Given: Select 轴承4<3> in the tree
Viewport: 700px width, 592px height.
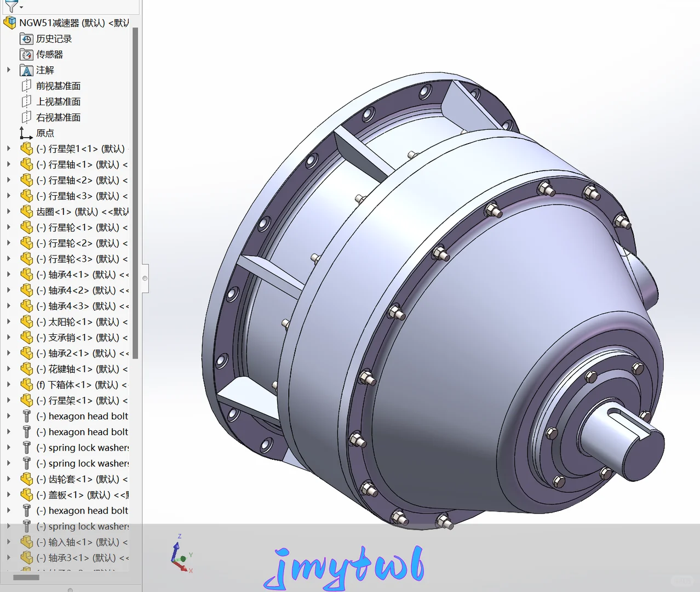Looking at the screenshot, I should [83, 306].
